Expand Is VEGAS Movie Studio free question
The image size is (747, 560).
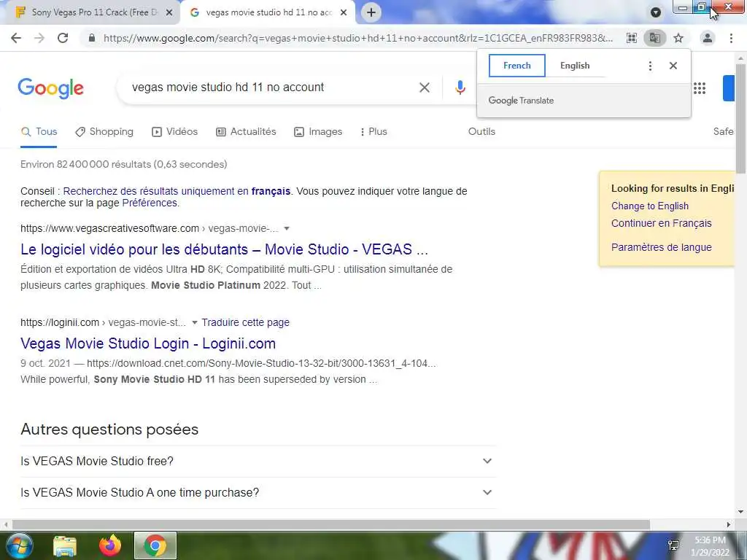pyautogui.click(x=258, y=462)
